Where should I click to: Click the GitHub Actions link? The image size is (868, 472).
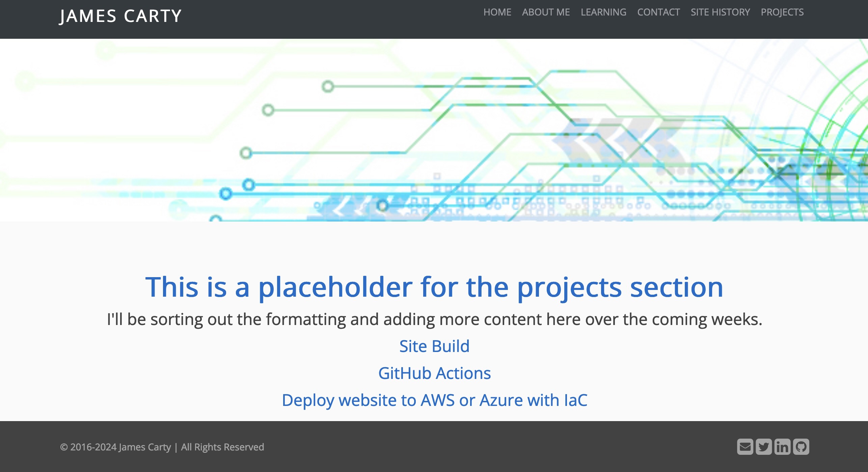(x=435, y=373)
